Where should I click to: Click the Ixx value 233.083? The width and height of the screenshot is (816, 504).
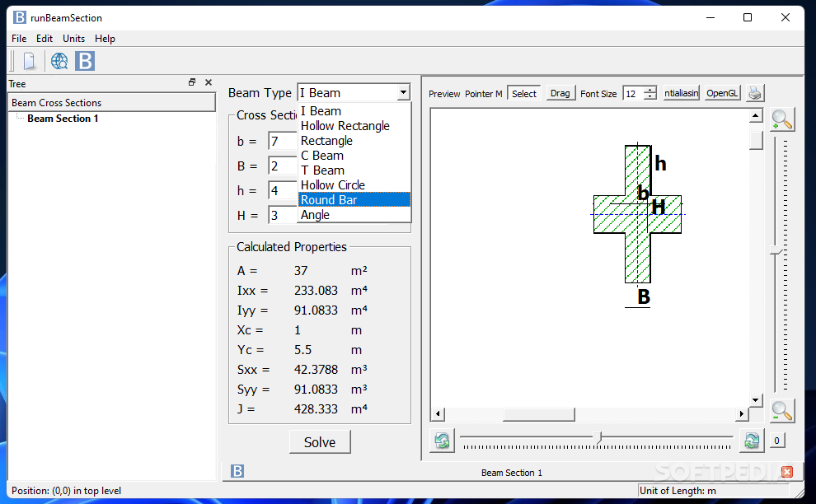pos(316,290)
